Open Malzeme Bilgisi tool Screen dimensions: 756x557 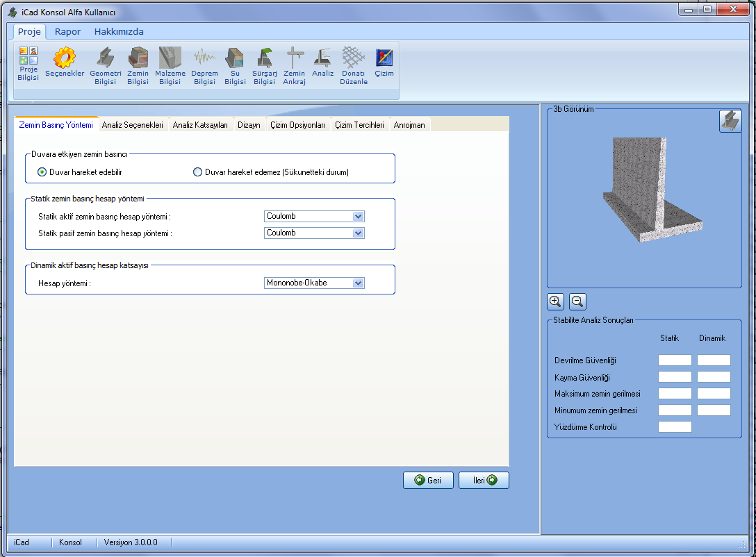click(170, 66)
